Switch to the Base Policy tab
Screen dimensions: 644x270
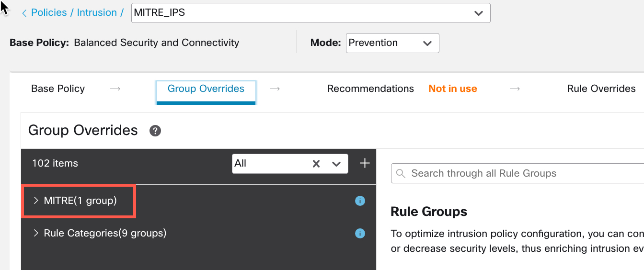58,89
